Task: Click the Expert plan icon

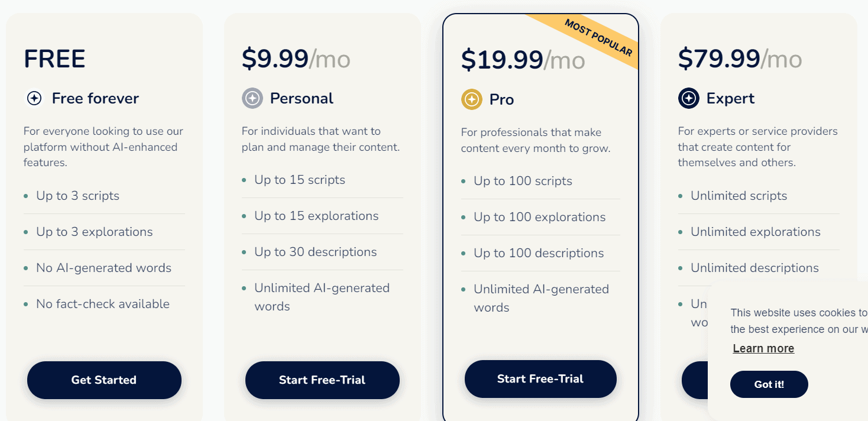Action: [x=688, y=98]
